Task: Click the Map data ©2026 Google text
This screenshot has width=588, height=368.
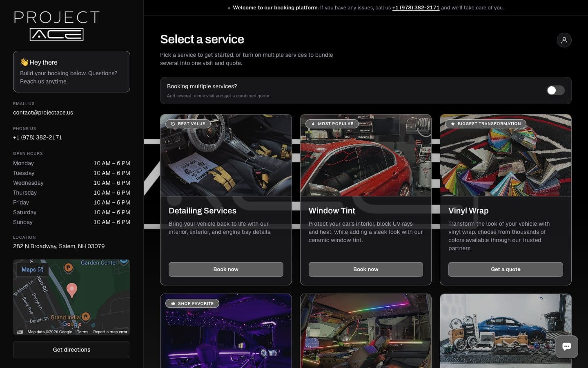Action: pyautogui.click(x=50, y=332)
